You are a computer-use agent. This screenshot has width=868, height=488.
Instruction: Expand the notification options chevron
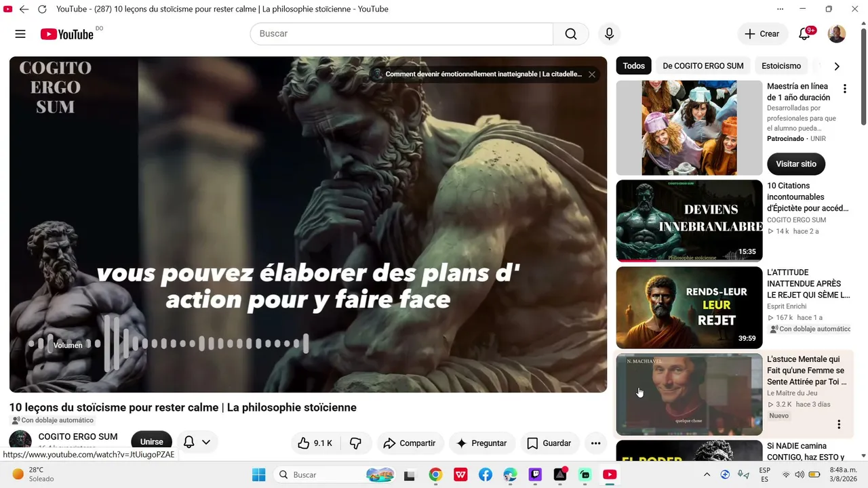tap(206, 443)
